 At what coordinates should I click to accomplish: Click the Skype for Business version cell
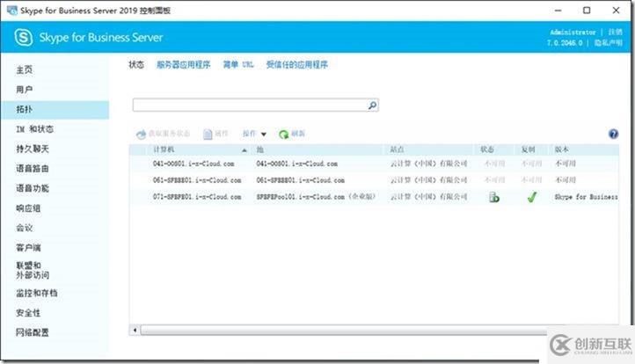coord(586,197)
